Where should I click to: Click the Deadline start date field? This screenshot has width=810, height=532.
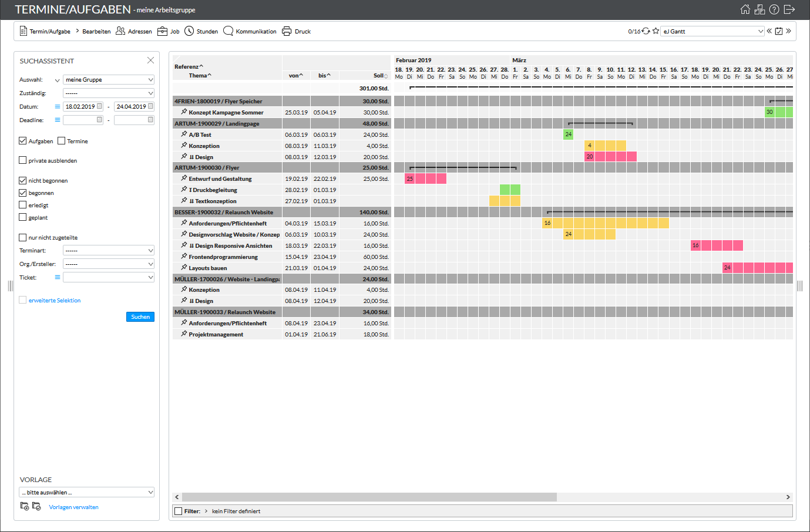coord(83,120)
